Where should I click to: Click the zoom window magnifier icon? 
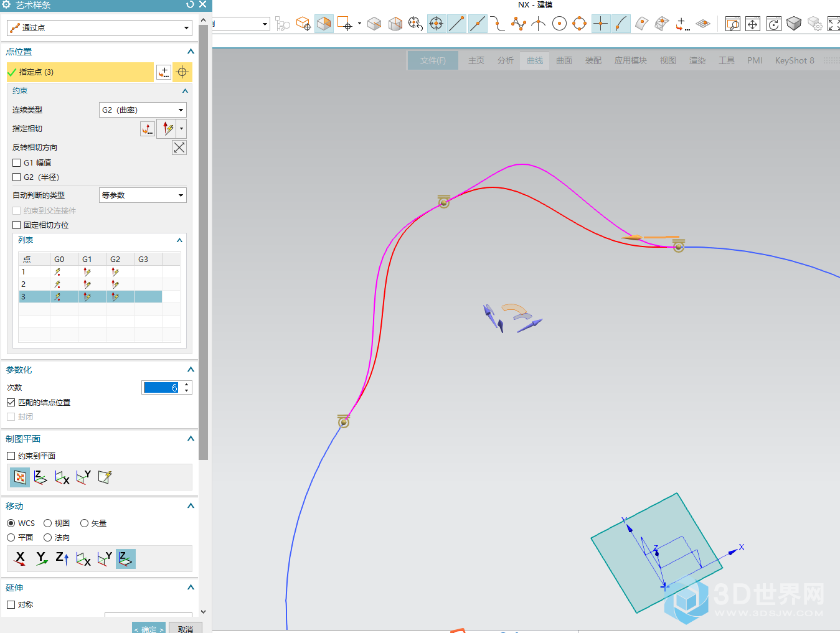point(733,24)
